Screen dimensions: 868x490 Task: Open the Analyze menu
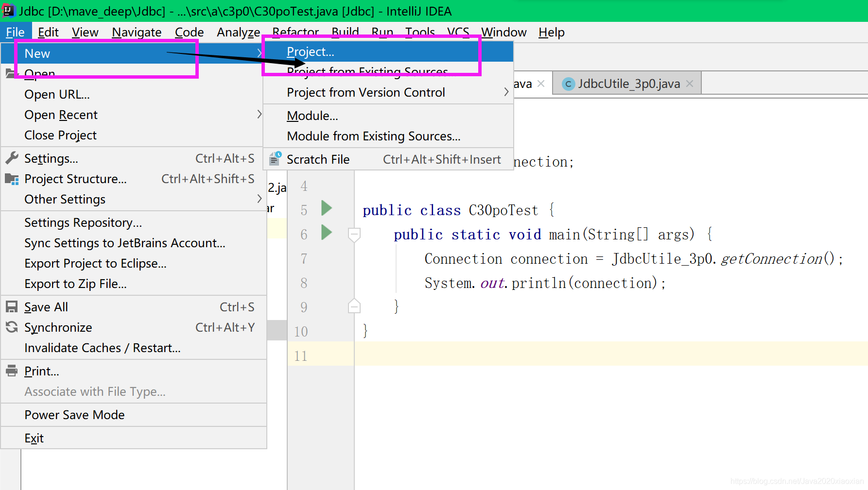click(x=238, y=33)
